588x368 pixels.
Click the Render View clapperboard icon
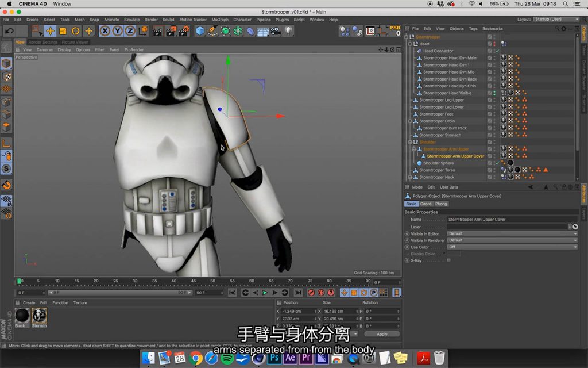(x=158, y=31)
